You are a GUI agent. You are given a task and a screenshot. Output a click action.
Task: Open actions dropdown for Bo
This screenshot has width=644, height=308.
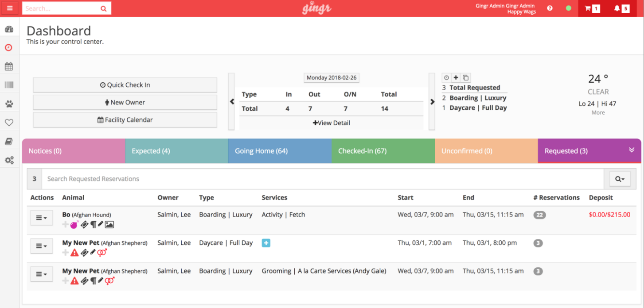click(41, 218)
